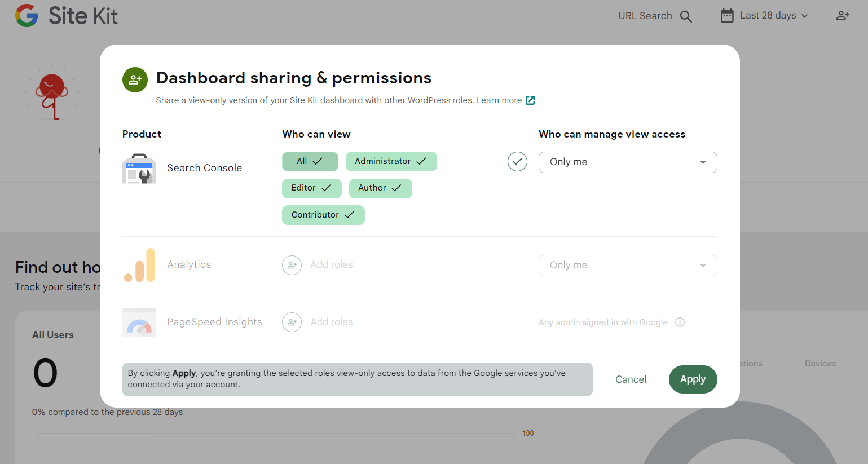Deselect the Contributor role chip
The width and height of the screenshot is (868, 464).
coord(323,215)
